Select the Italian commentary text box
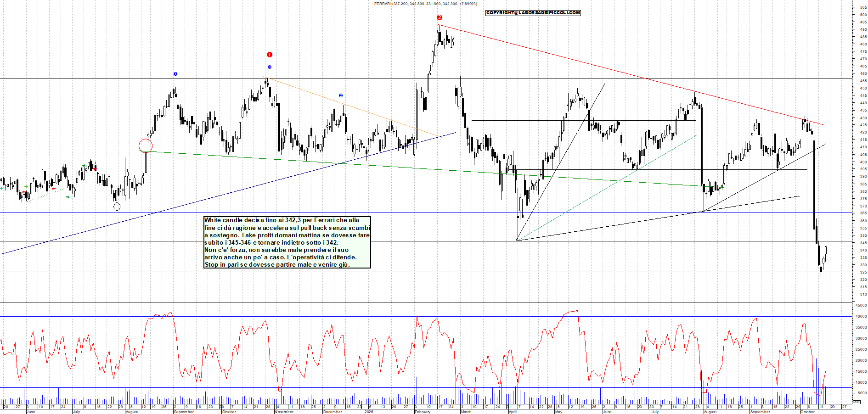This screenshot has width=868, height=414. [x=287, y=242]
